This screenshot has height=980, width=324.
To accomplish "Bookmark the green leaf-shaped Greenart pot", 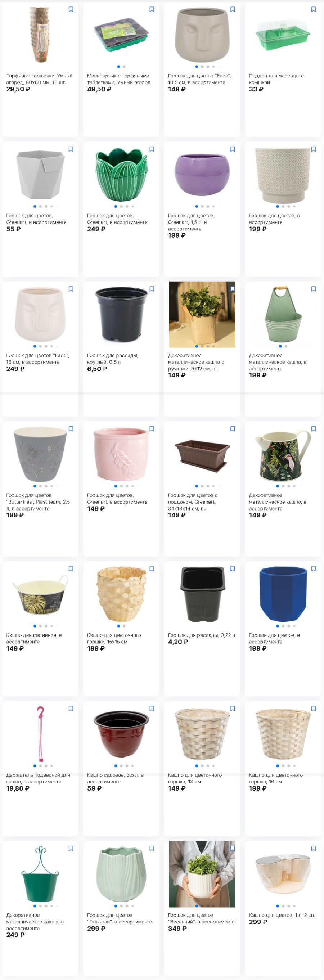I will [152, 149].
